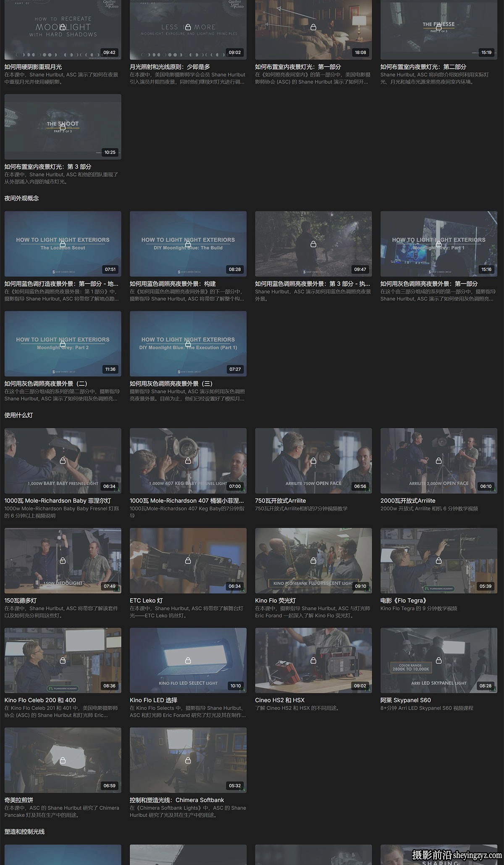504x865 pixels.
Task: Click lock icon on Moonlight Hard Shadows video
Action: (x=63, y=27)
